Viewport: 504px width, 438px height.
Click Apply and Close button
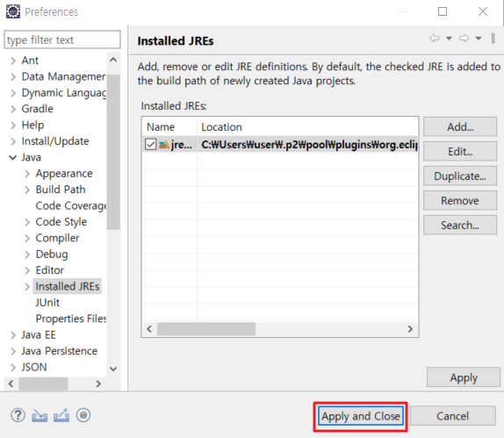361,416
